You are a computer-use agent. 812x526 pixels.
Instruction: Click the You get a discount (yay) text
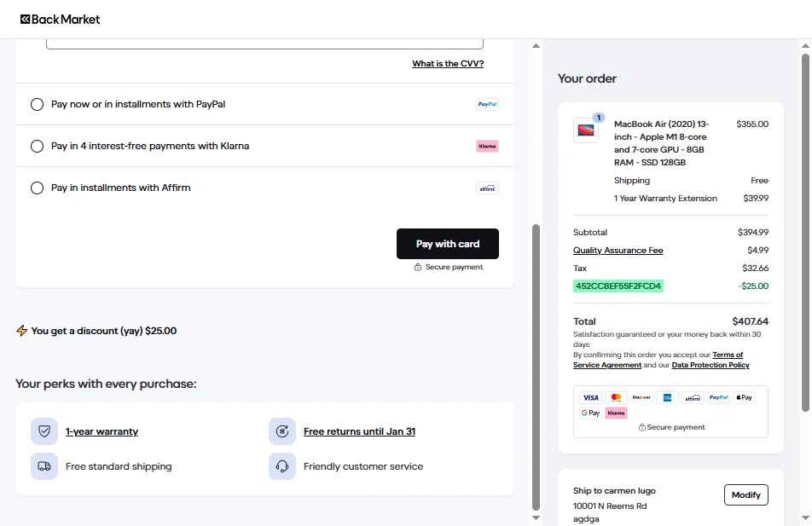(x=103, y=331)
